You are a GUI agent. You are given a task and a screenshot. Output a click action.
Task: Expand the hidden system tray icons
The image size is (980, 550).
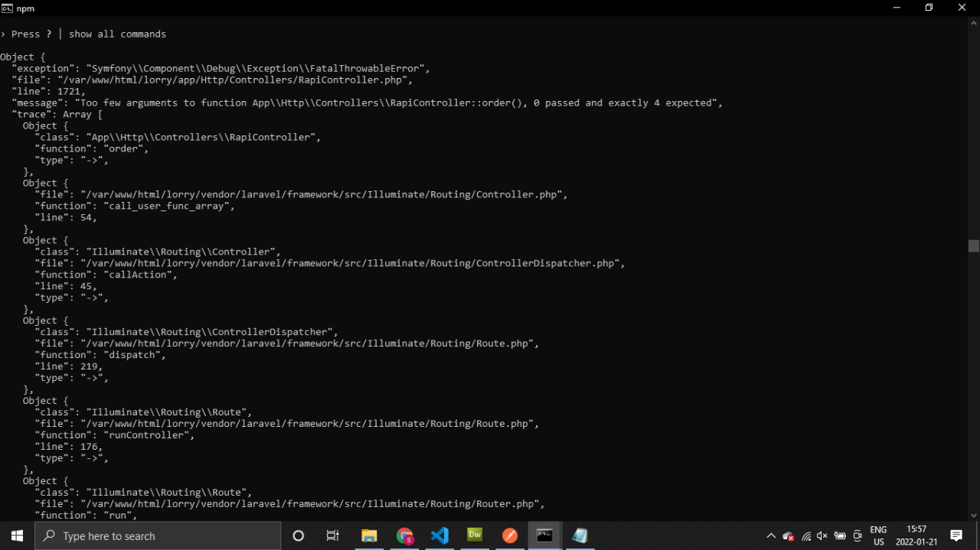click(x=771, y=536)
